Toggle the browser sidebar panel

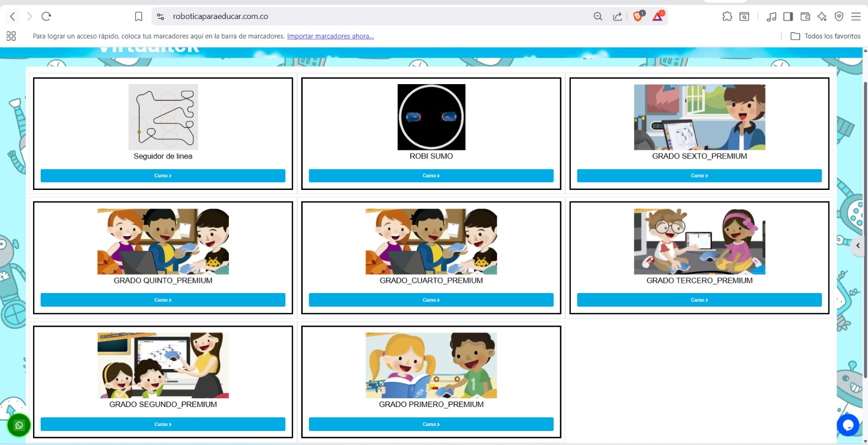pos(788,16)
